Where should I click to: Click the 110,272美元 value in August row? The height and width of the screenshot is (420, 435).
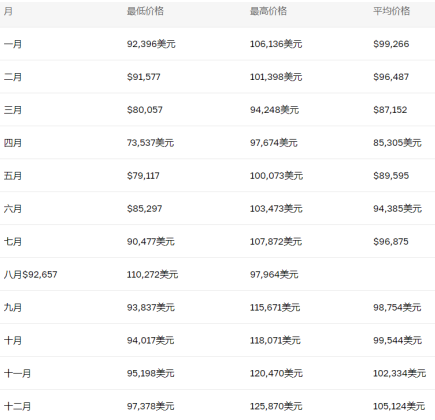(153, 275)
